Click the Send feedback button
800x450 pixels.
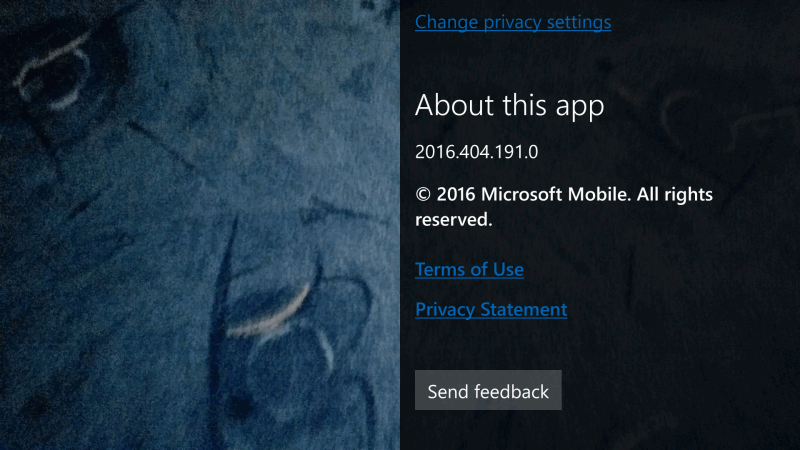(488, 390)
